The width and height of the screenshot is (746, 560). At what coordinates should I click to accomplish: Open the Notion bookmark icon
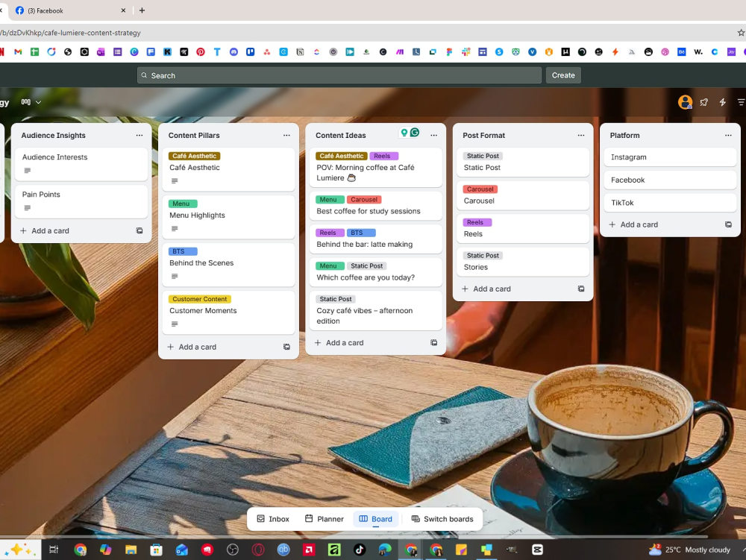[300, 51]
